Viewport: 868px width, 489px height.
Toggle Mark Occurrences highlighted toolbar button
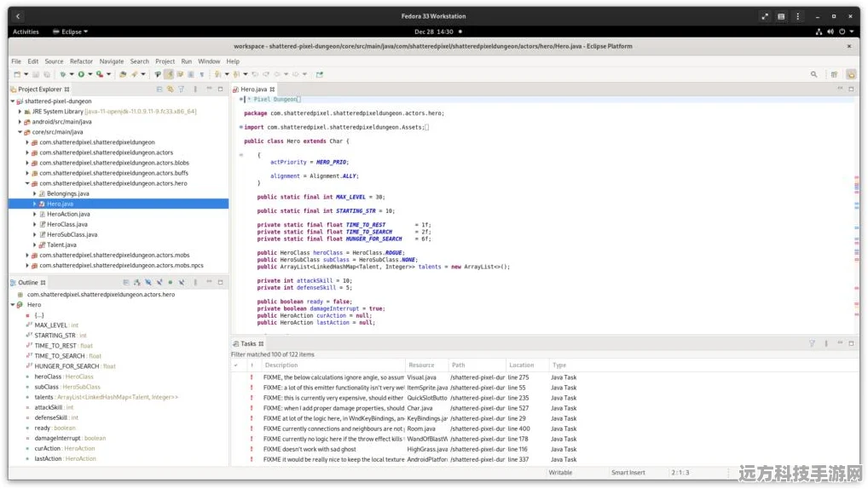[x=170, y=74]
